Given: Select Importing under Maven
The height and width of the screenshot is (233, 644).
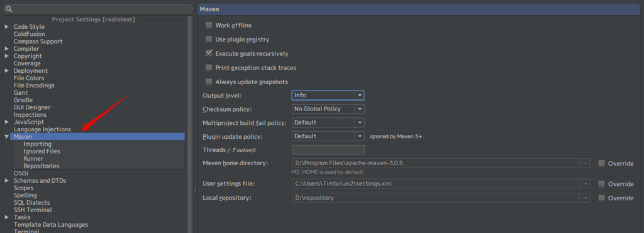Looking at the screenshot, I should coord(37,144).
